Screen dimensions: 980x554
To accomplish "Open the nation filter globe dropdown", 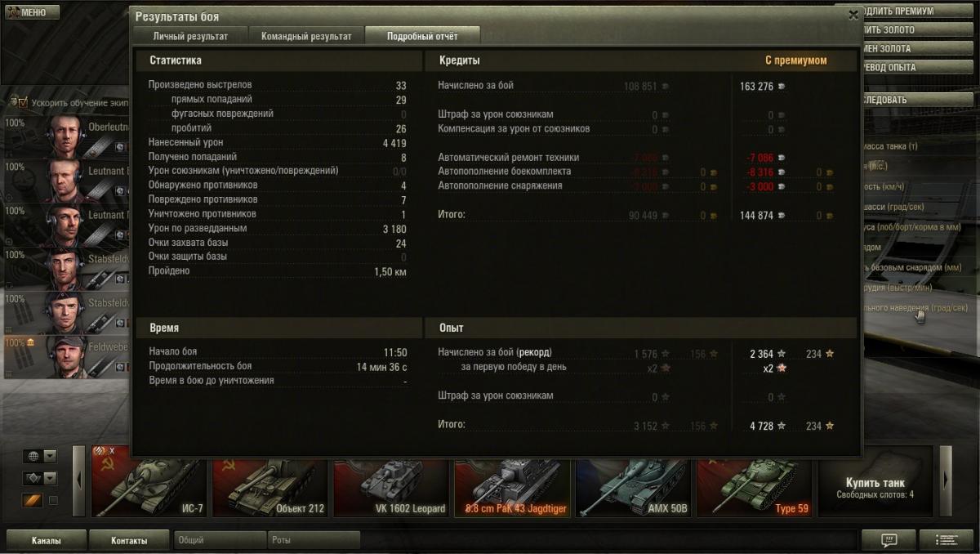I will pyautogui.click(x=41, y=456).
